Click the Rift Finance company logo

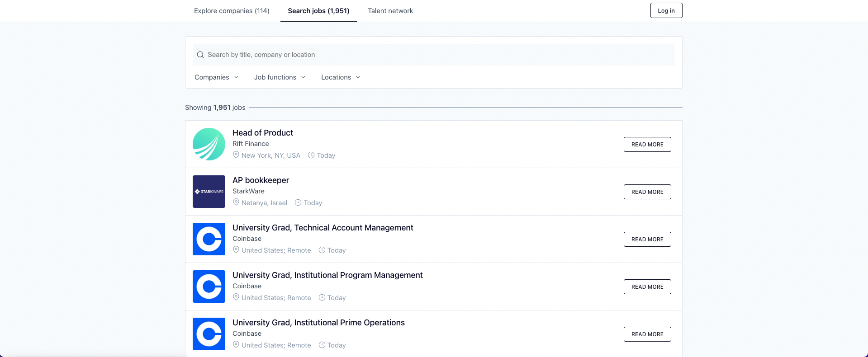(209, 144)
